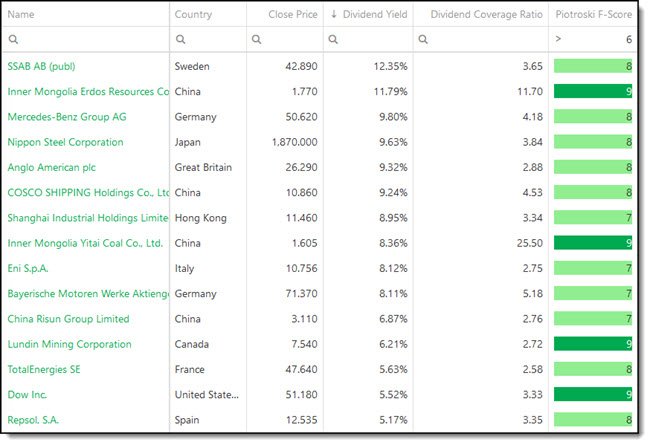
Task: Click the search icon in the Dividend Coverage Ratio filter
Action: coord(423,39)
